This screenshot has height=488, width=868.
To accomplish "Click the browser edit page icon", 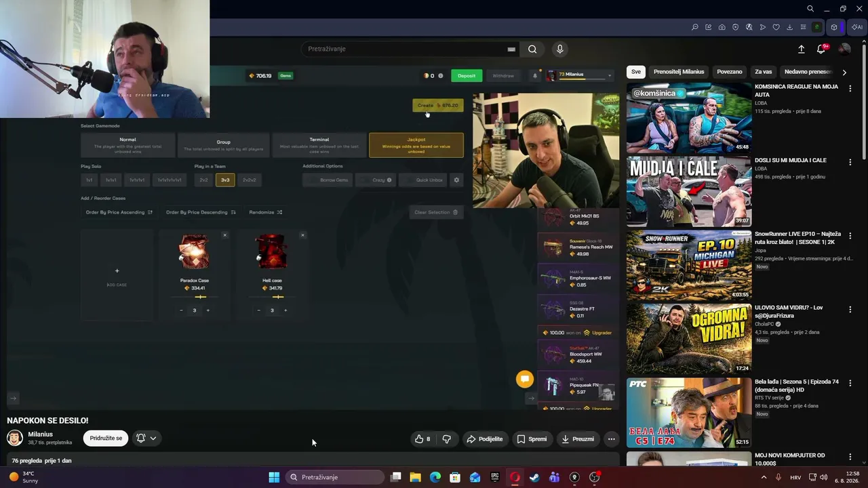I will [708, 27].
